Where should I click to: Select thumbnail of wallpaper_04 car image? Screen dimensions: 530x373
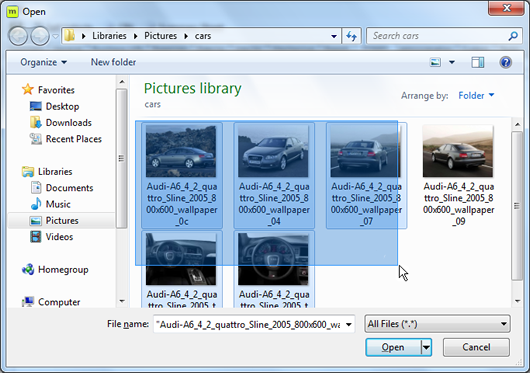pos(273,151)
